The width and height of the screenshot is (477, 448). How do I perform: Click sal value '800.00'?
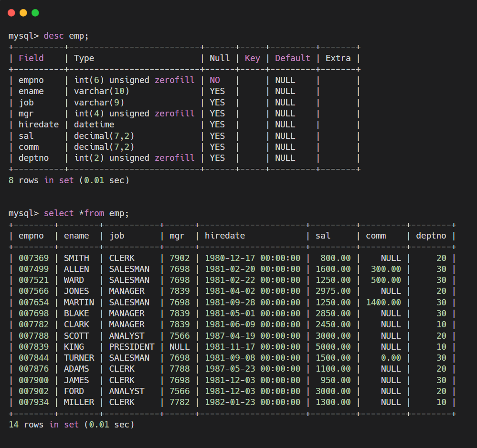[x=336, y=258]
